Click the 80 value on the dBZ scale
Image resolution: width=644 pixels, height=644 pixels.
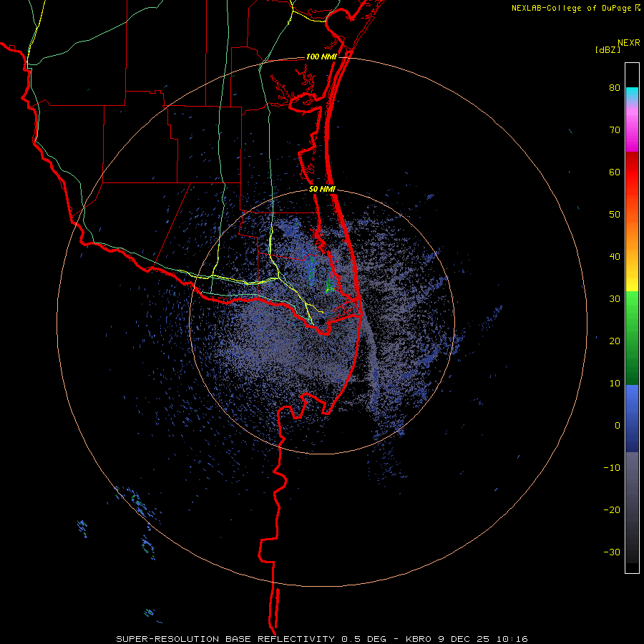click(615, 88)
